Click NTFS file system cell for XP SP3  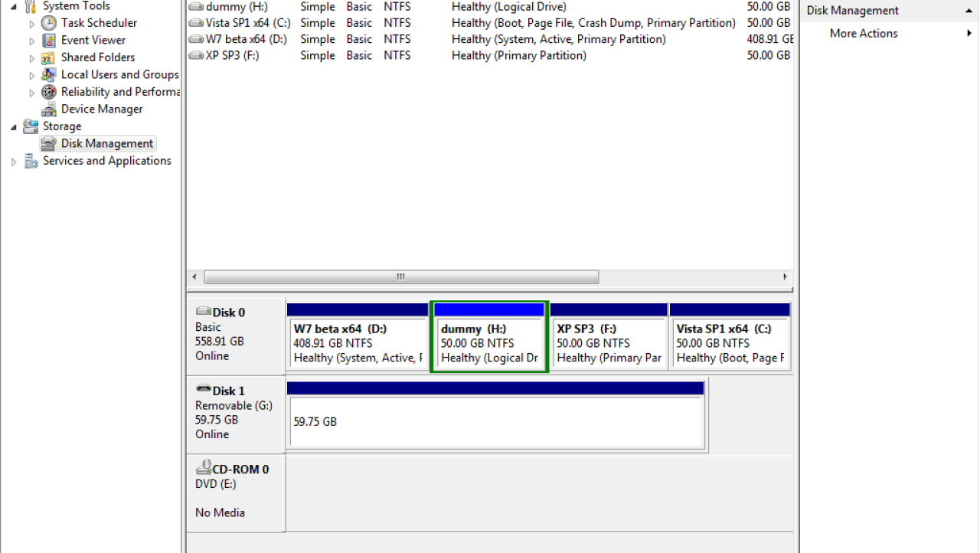pyautogui.click(x=397, y=55)
